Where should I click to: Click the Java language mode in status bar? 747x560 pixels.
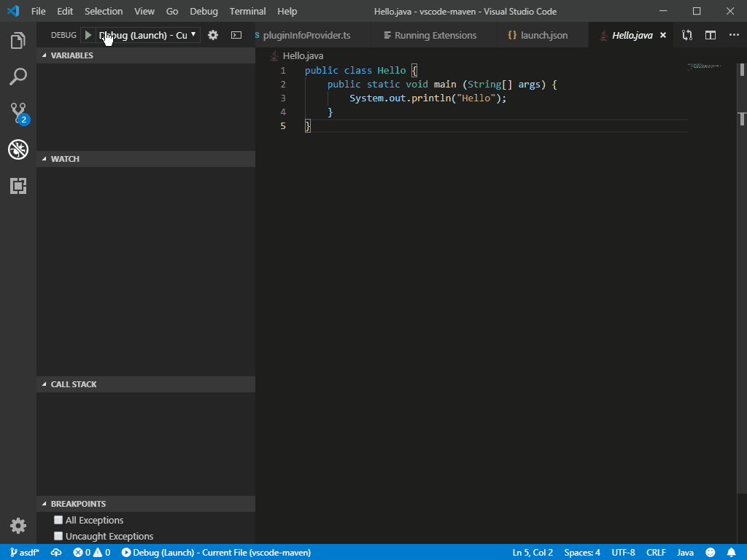pos(685,553)
